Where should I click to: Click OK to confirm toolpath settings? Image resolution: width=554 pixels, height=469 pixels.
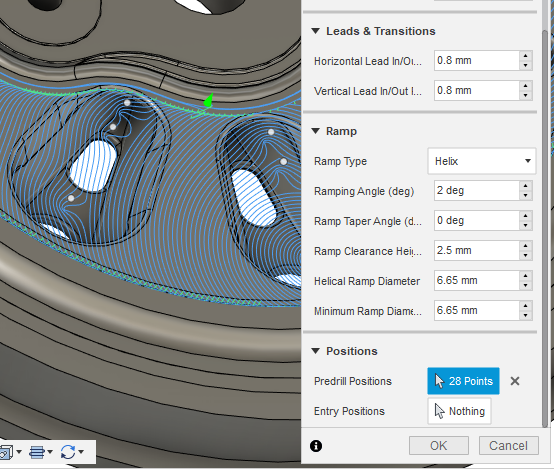click(x=439, y=446)
